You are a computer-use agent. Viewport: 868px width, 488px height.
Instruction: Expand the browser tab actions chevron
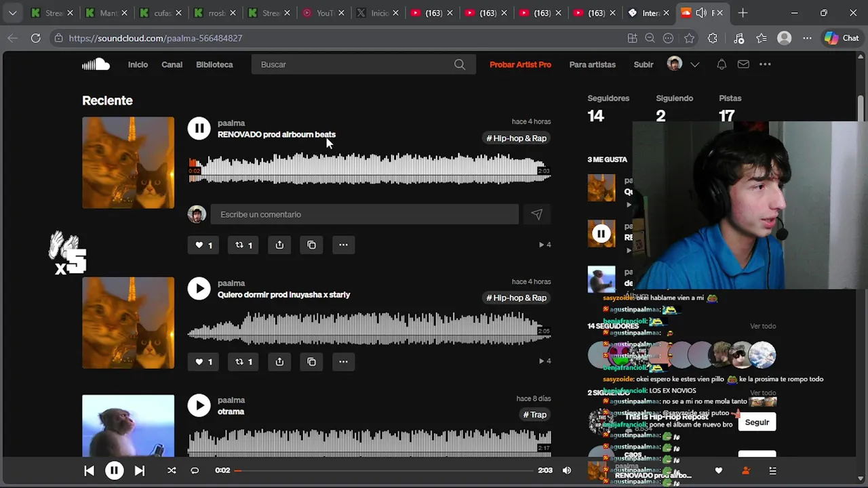click(12, 13)
